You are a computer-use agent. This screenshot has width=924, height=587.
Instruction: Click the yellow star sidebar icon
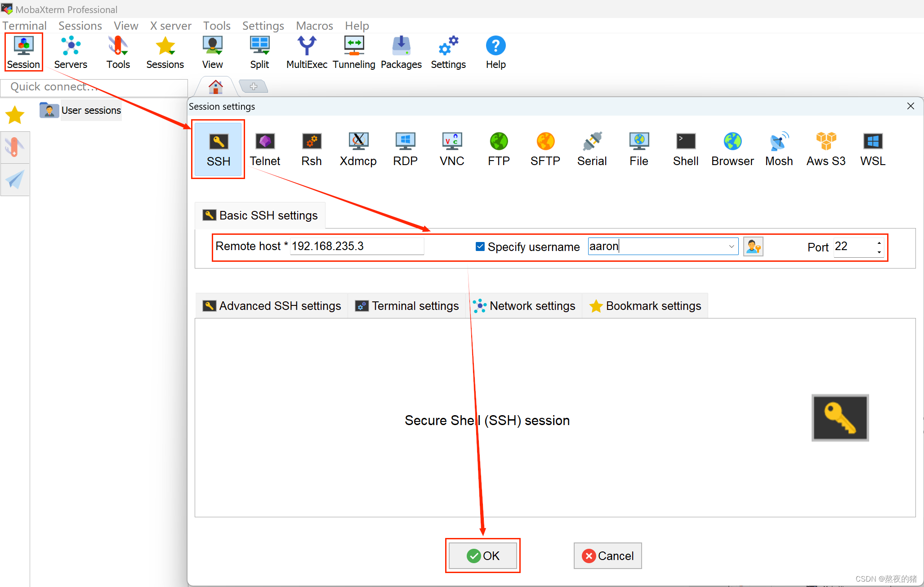[15, 115]
